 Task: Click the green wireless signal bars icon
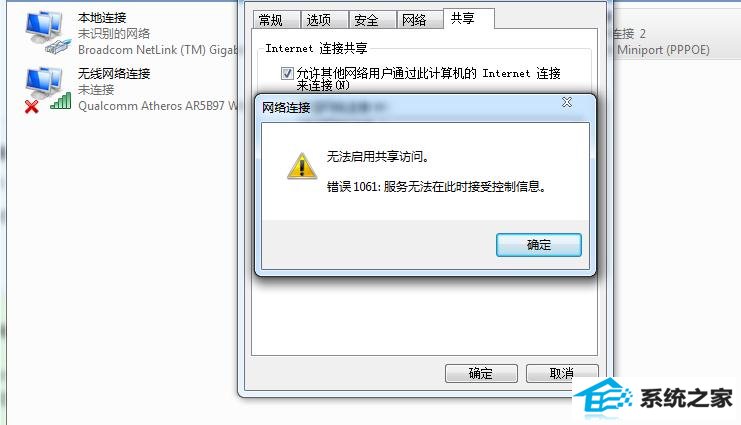[x=61, y=101]
